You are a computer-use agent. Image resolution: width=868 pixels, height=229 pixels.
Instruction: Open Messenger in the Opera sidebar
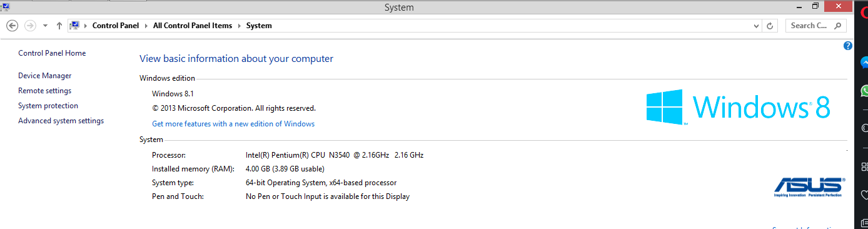point(864,63)
